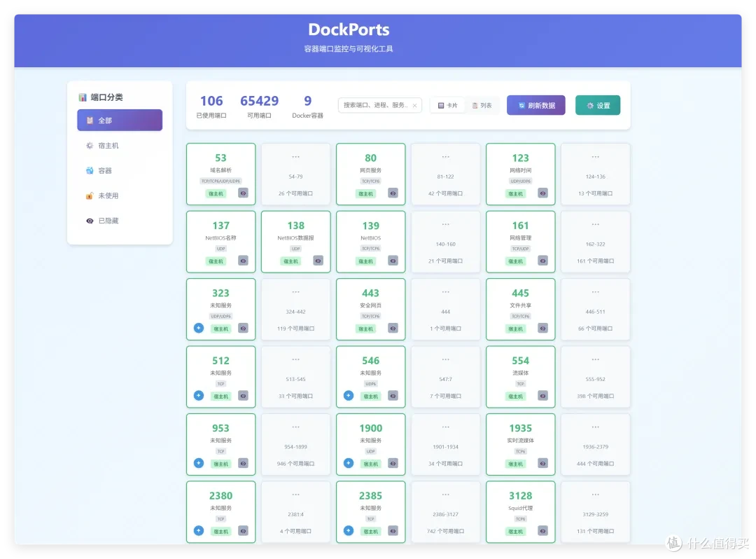Select the 1901-1934 available range card
The width and height of the screenshot is (756, 559).
[x=445, y=444]
